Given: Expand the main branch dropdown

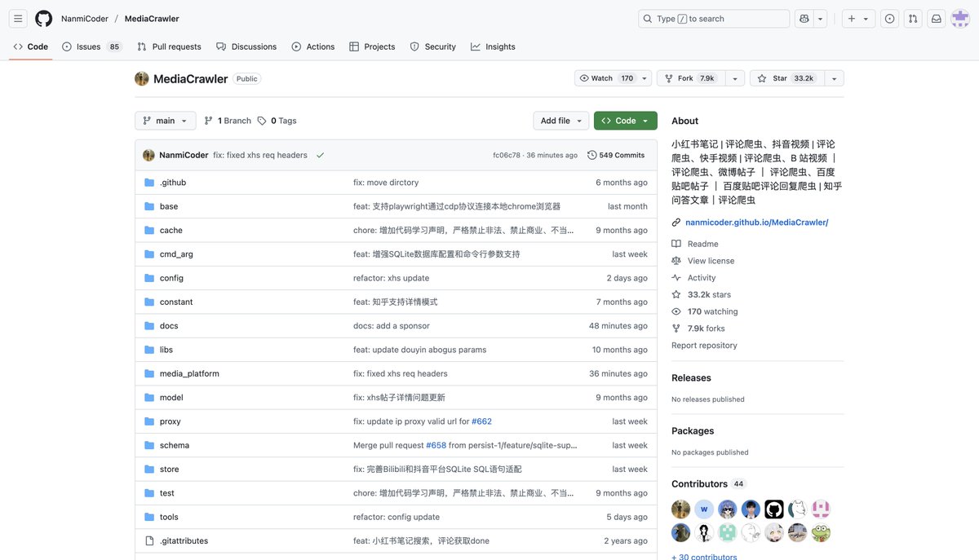Looking at the screenshot, I should (x=166, y=121).
